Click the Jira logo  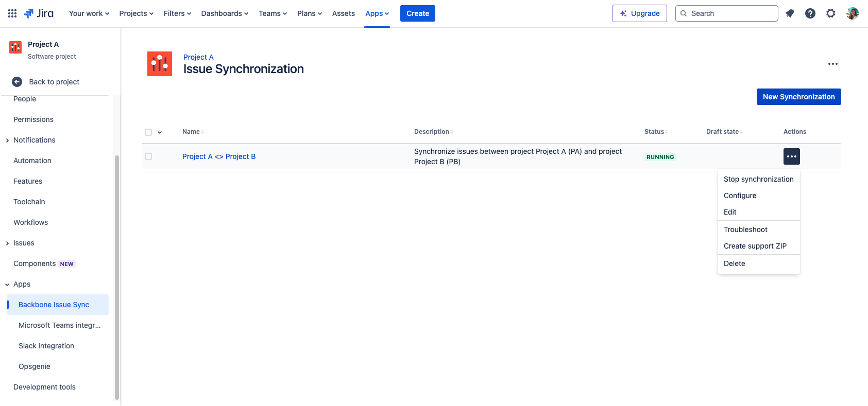(x=39, y=13)
